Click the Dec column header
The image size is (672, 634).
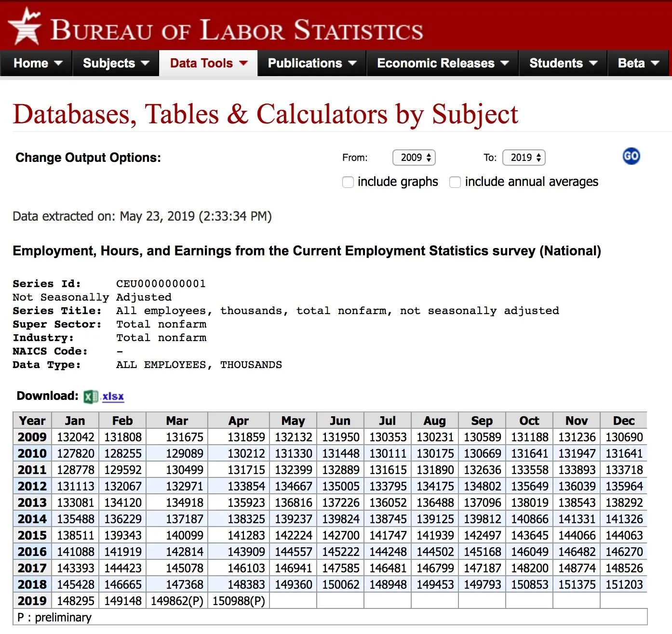(623, 421)
